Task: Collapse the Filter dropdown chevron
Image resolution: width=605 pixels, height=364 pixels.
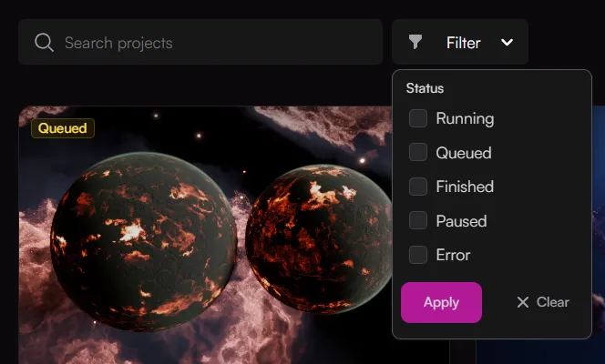Action: (507, 42)
